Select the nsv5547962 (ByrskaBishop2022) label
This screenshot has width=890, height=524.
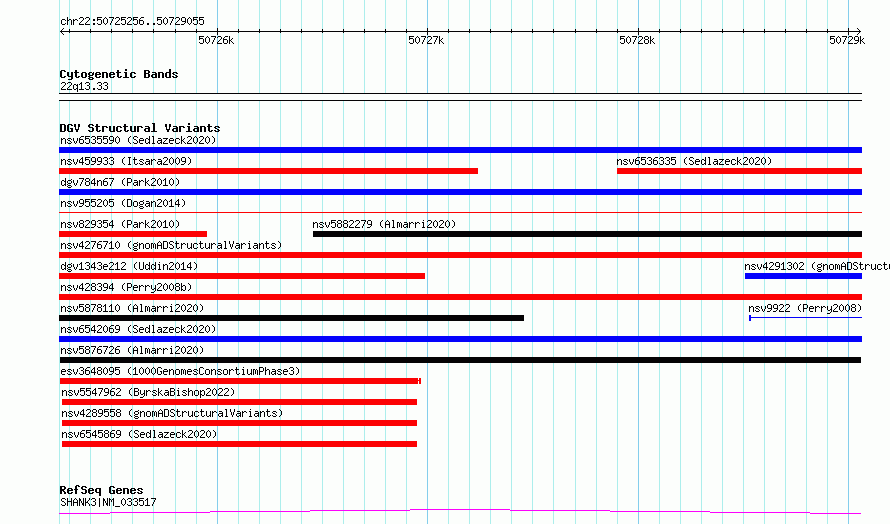pyautogui.click(x=148, y=392)
